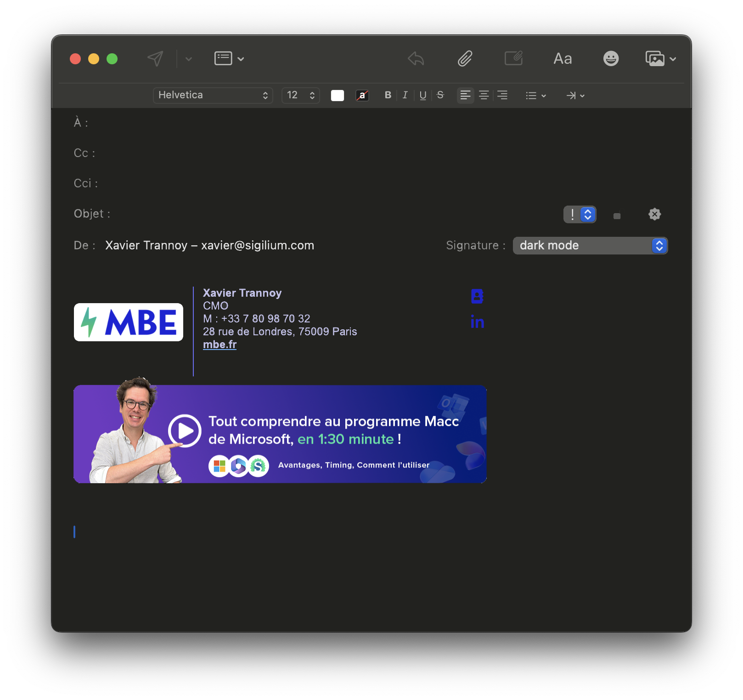Viewport: 743px width, 700px height.
Task: Select the sender Xavier Trannoy address
Action: click(x=209, y=246)
